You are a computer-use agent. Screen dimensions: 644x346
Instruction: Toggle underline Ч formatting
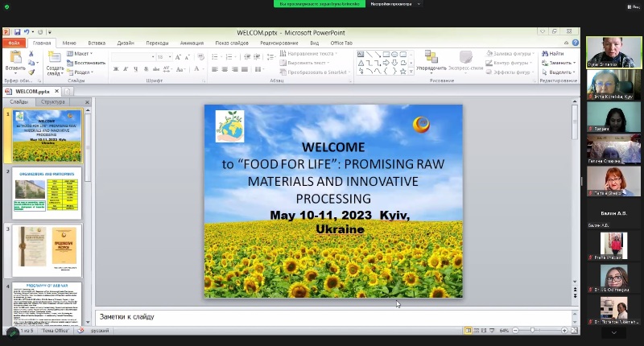coord(135,69)
